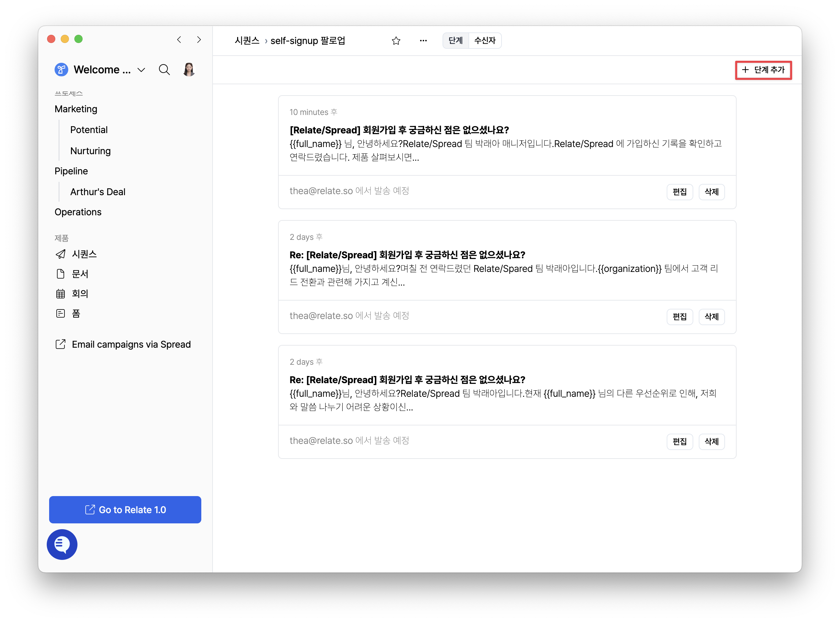This screenshot has height=623, width=840.
Task: Click the 시퀀스 paper plane icon
Action: pos(60,254)
